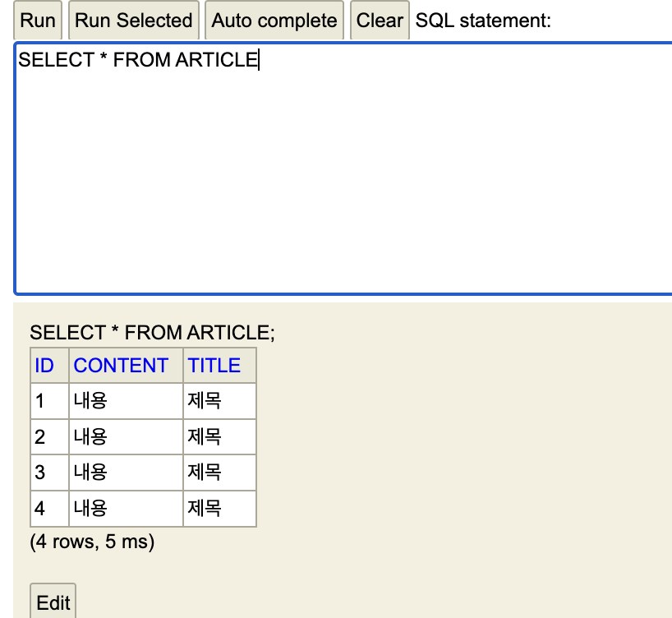Screen dimensions: 672x618
Task: Select the ID cell with value 4
Action: (50, 509)
